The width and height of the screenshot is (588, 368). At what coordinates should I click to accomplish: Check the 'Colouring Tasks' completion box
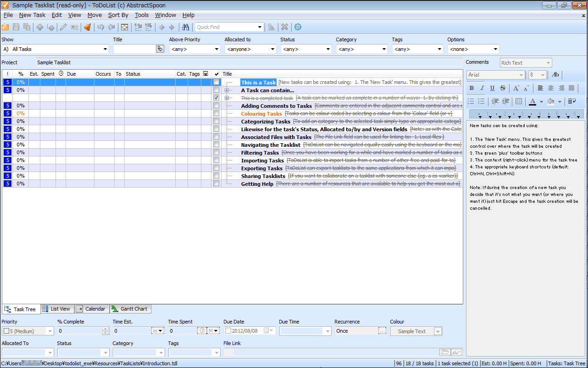point(216,113)
